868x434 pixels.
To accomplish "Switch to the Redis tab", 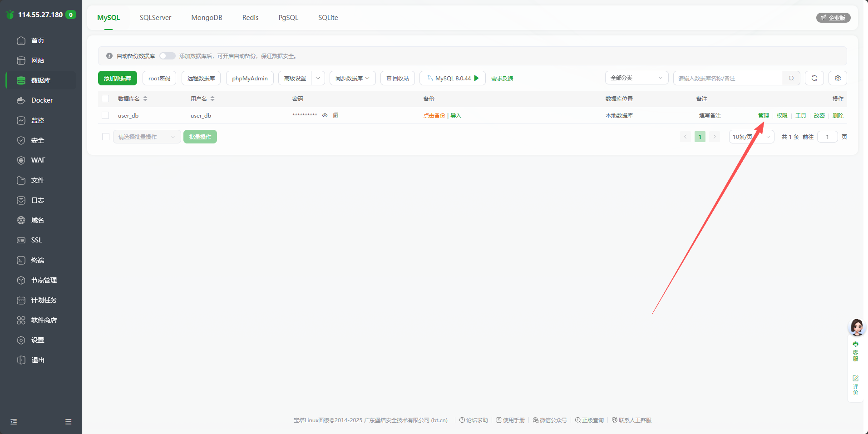I will point(250,18).
